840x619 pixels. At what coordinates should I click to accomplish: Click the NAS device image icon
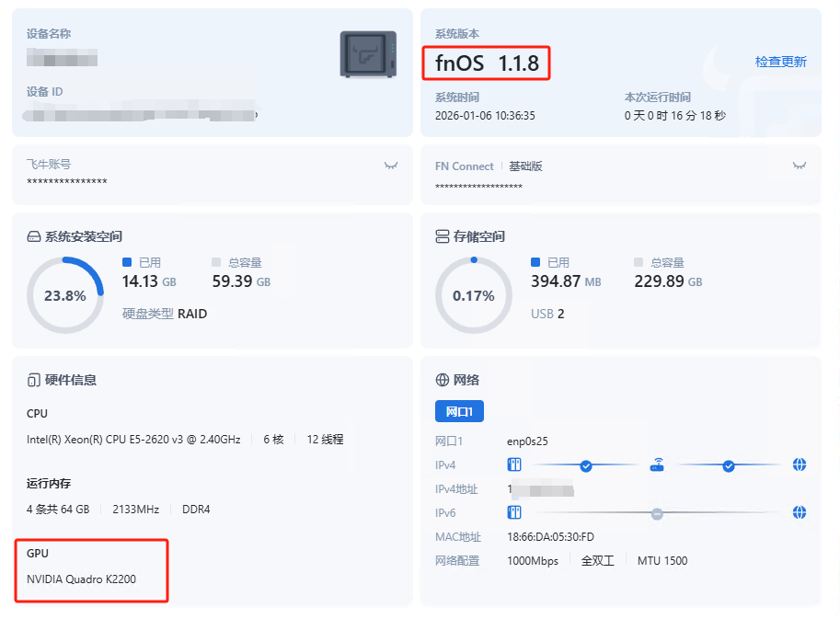tap(368, 54)
